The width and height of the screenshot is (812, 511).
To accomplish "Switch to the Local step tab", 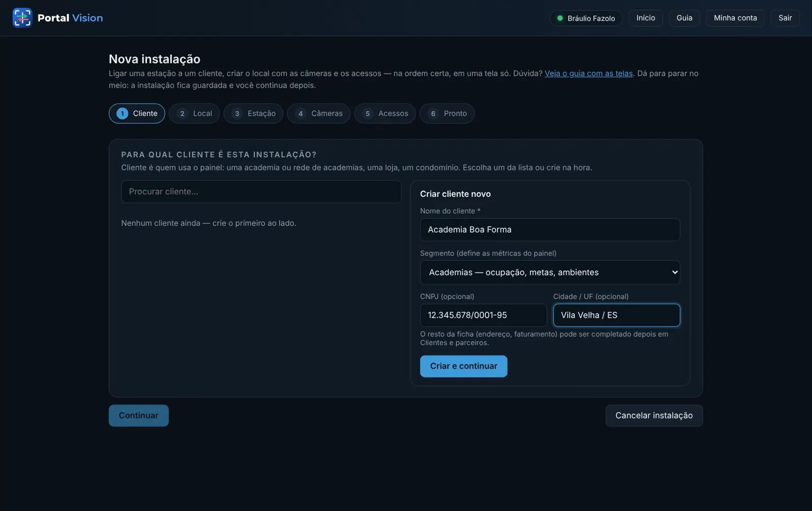I will (194, 114).
